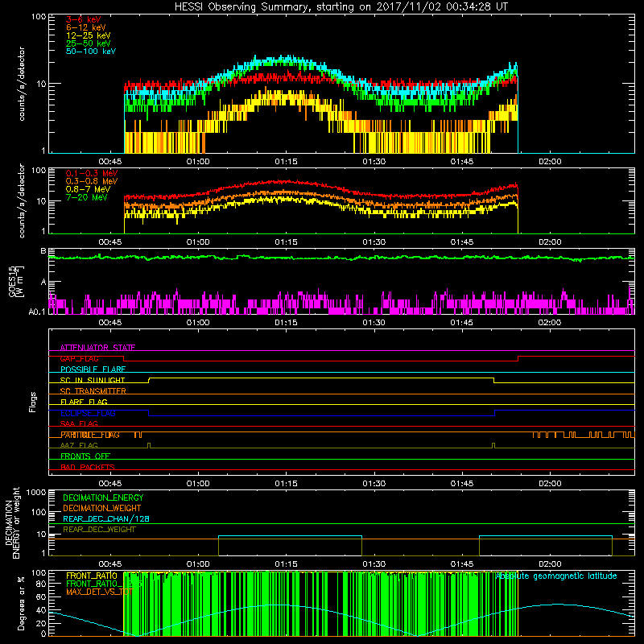Select the FLARE_FLAG label
Image resolution: width=644 pixels, height=644 pixels.
84,402
